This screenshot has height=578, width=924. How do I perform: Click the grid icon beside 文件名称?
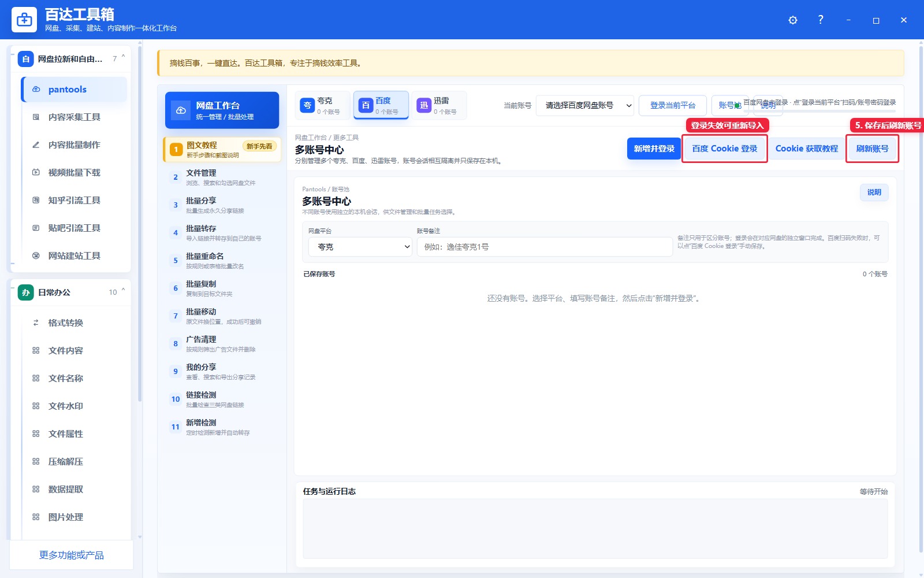(36, 379)
